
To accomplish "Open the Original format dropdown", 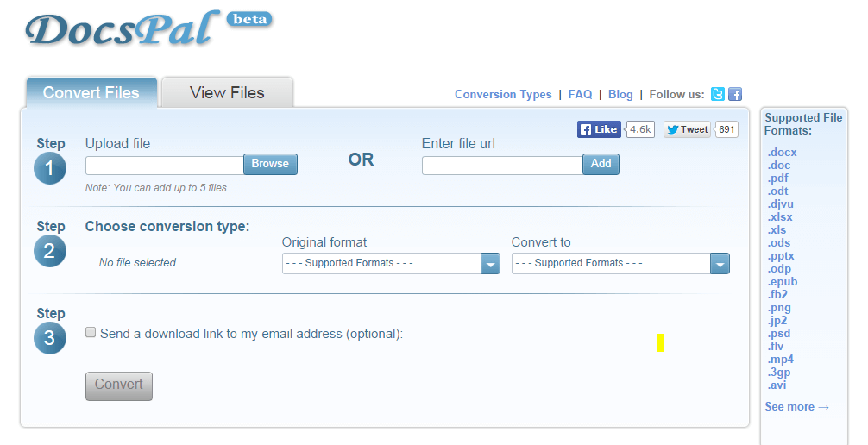I will point(391,263).
